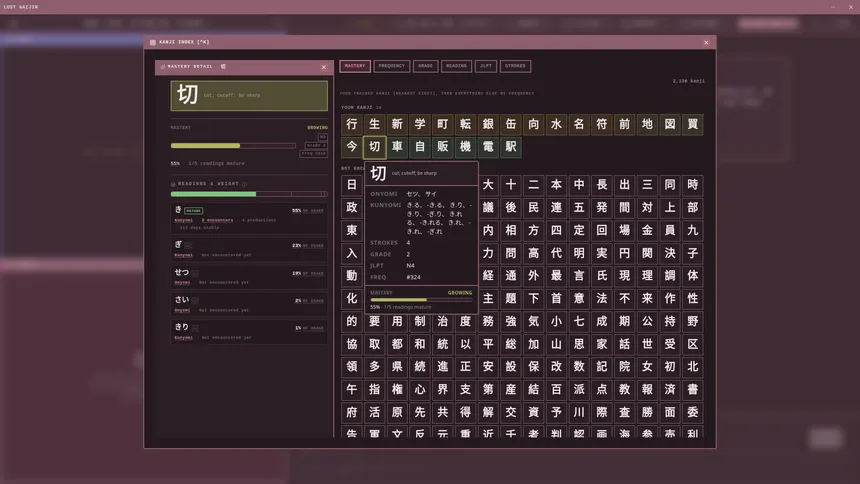Open the '5 encounters' link for き
Image resolution: width=860 pixels, height=484 pixels.
pos(217,220)
